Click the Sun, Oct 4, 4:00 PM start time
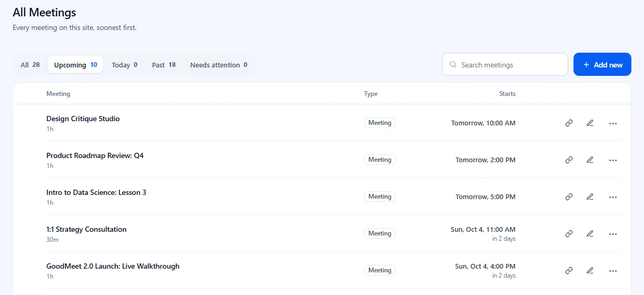644x295 pixels. click(x=485, y=267)
